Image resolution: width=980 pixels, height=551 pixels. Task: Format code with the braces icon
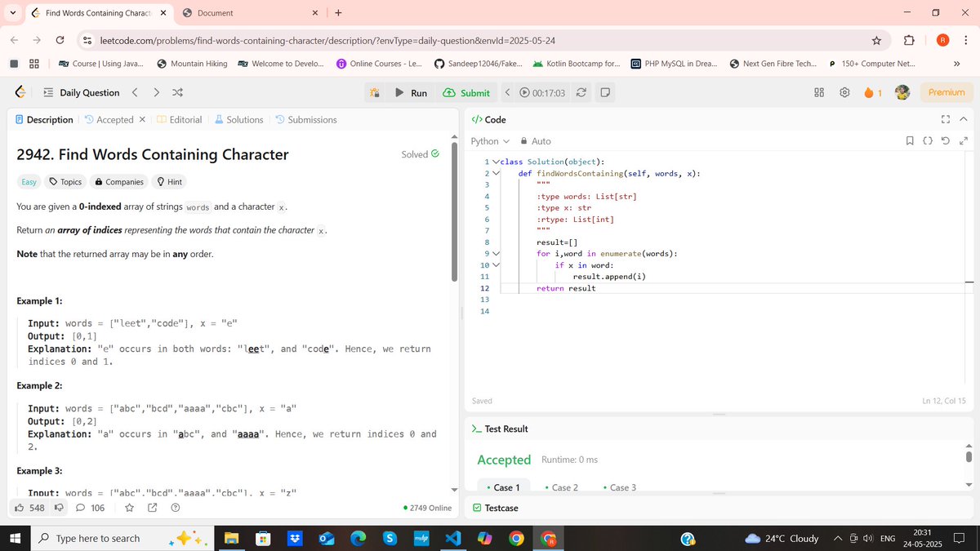tap(928, 141)
